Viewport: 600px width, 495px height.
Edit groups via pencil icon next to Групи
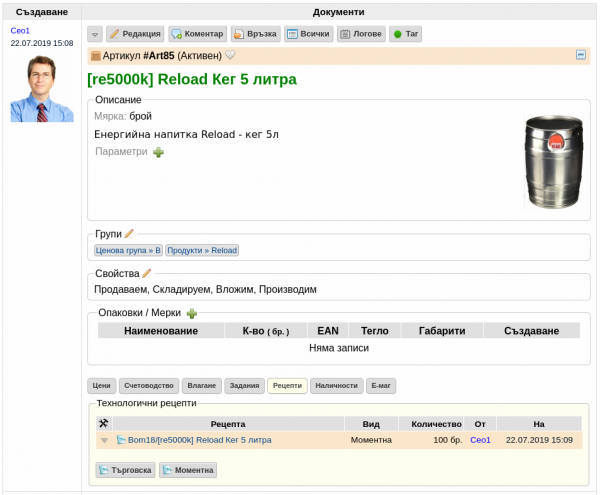pos(129,233)
